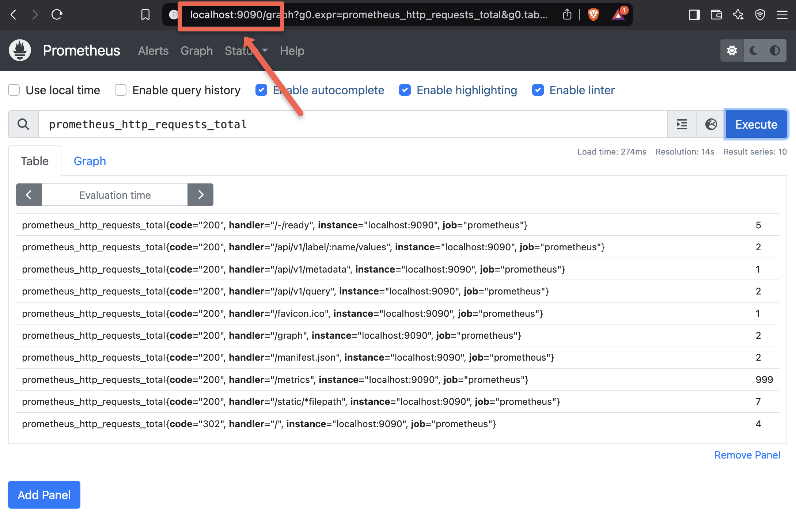Switch to the Table tab

pos(34,160)
